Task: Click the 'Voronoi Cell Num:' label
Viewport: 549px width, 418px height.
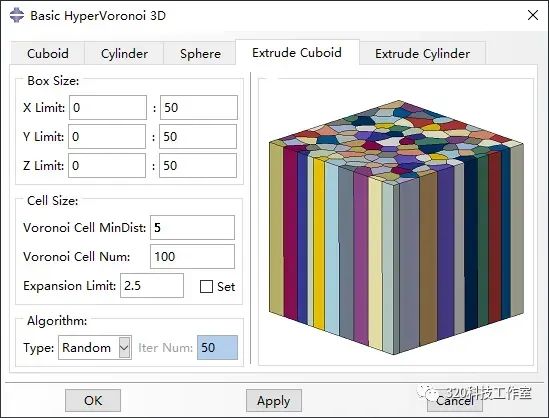Action: click(77, 257)
